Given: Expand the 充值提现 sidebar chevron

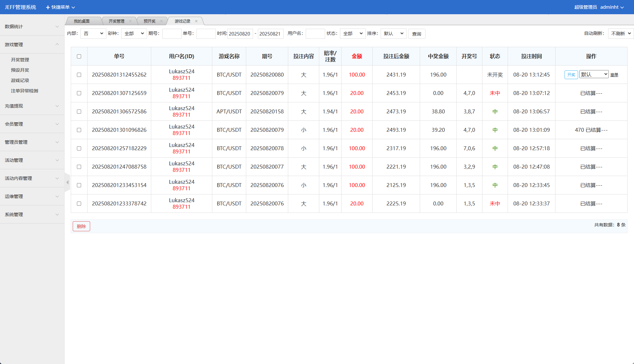Looking at the screenshot, I should click(57, 106).
